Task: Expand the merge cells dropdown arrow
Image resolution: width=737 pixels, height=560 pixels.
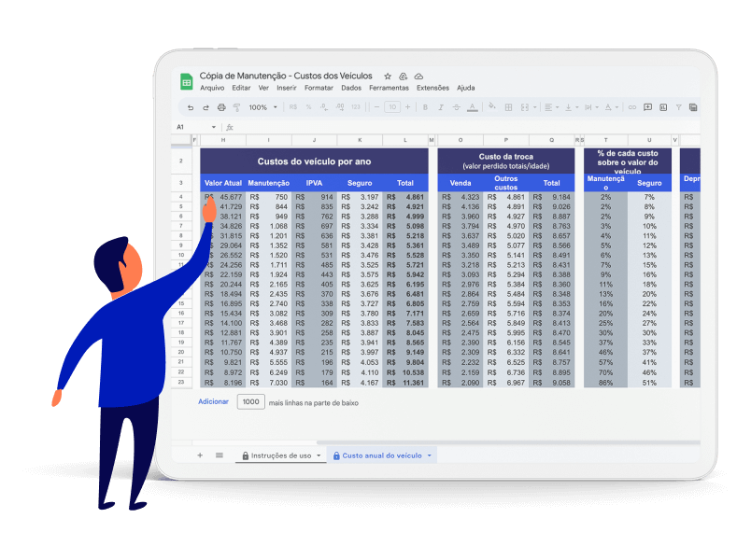Action: (535, 107)
